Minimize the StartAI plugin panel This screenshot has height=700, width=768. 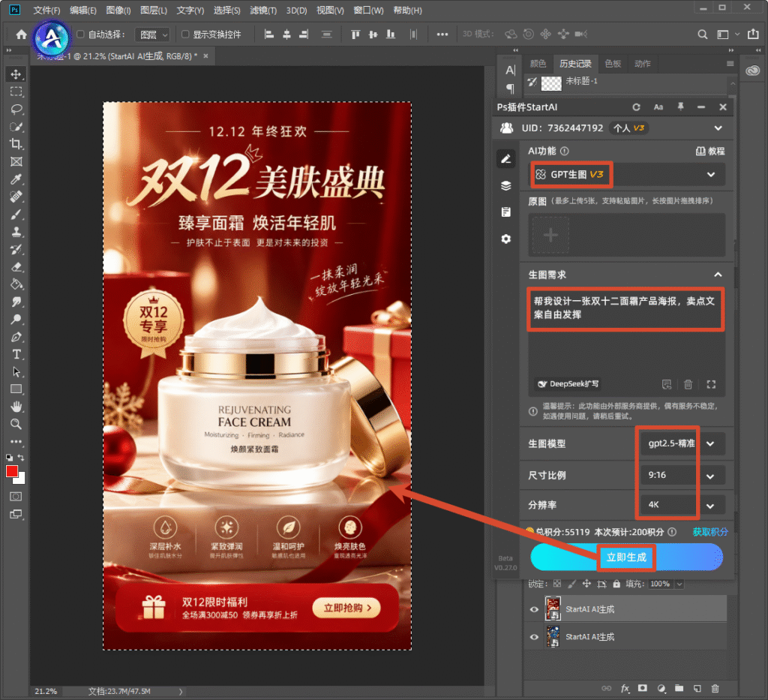(x=701, y=107)
